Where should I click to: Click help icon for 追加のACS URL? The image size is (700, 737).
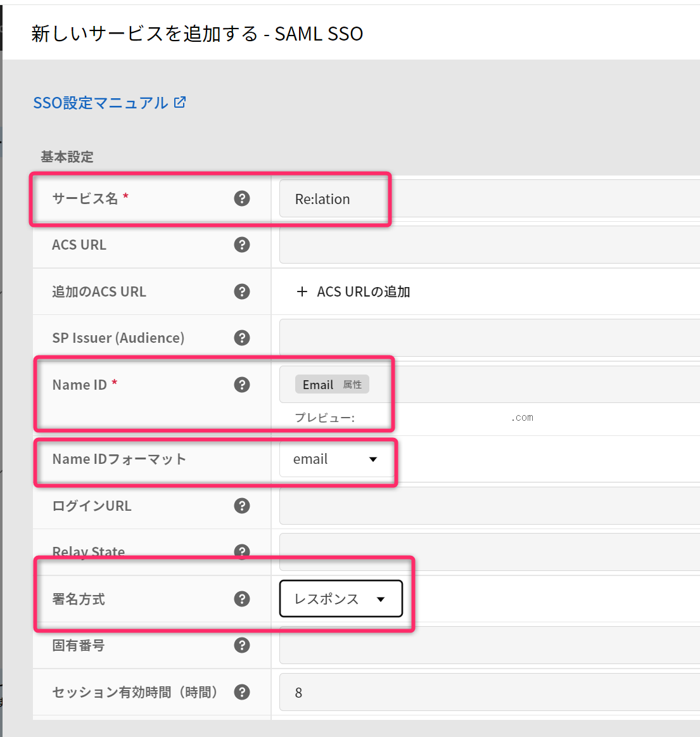[242, 292]
